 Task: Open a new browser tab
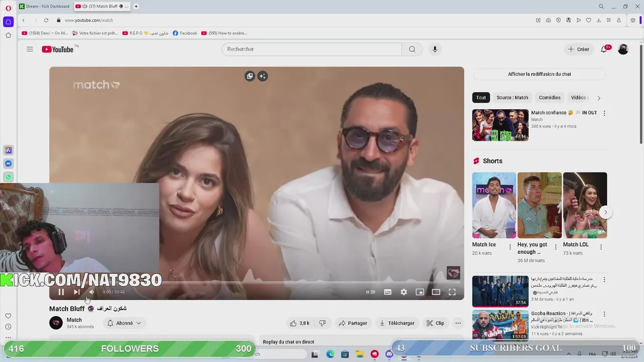pos(136,7)
